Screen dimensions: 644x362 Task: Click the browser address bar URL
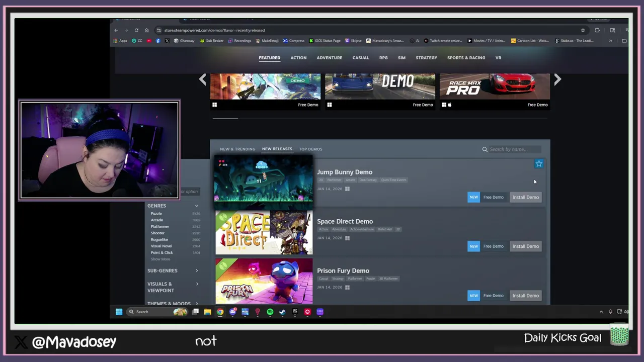214,30
